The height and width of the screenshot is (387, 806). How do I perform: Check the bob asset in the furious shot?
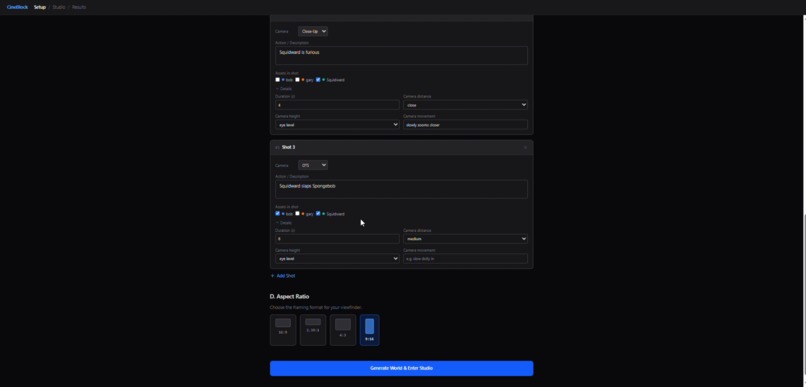(x=278, y=80)
